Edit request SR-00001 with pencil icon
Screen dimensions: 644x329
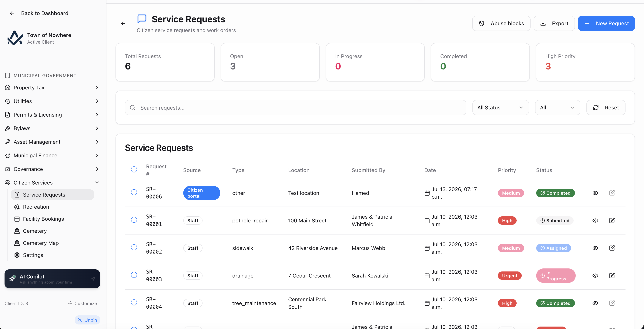612,220
